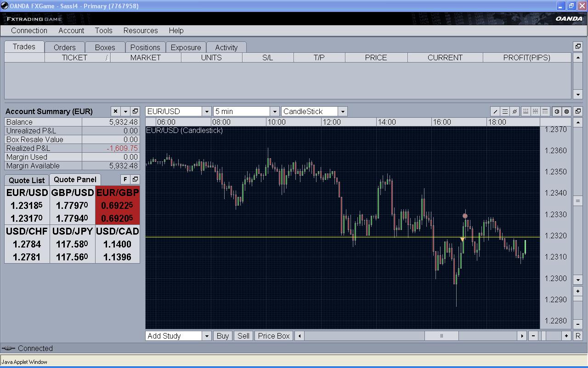
Task: Click the USD/JPY quote tile
Action: pos(73,244)
